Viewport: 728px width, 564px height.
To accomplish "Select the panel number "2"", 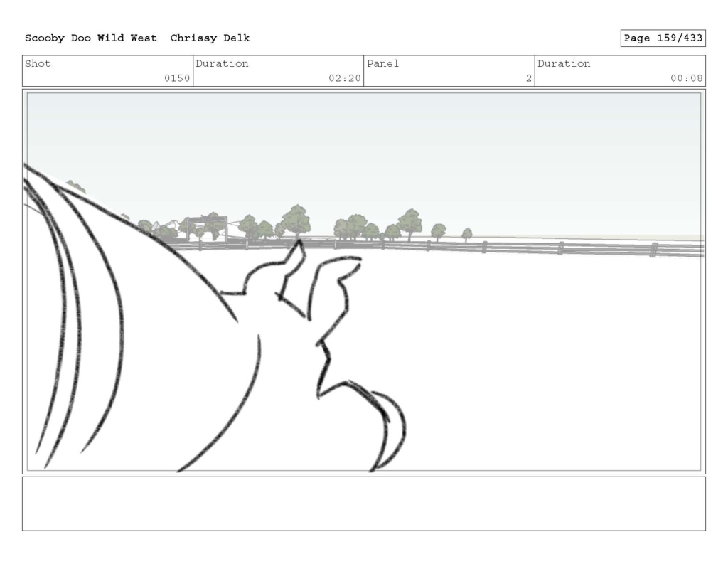I will [x=528, y=78].
